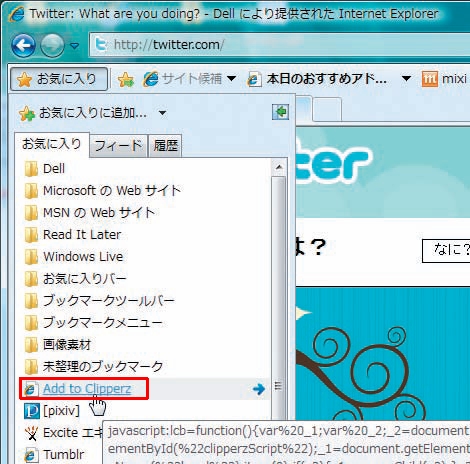This screenshot has width=470, height=464.
Task: Click the なに? search box on Twitter page
Action: (x=446, y=251)
